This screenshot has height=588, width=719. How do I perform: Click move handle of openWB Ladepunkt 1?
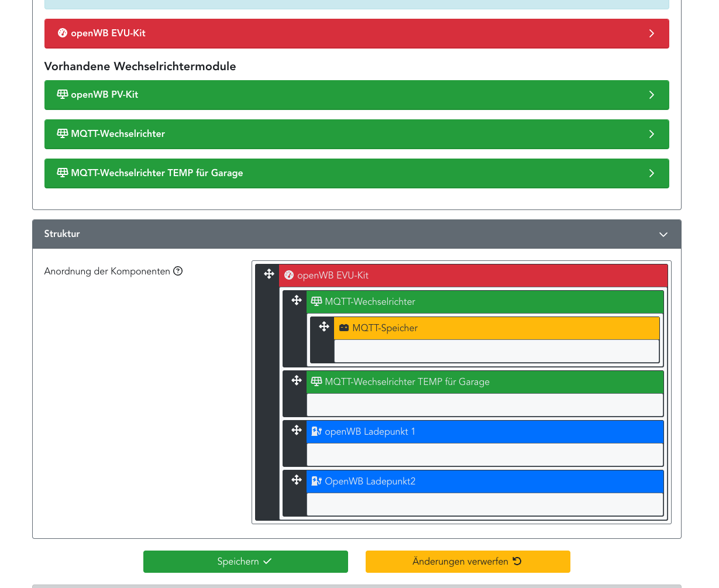tap(297, 430)
